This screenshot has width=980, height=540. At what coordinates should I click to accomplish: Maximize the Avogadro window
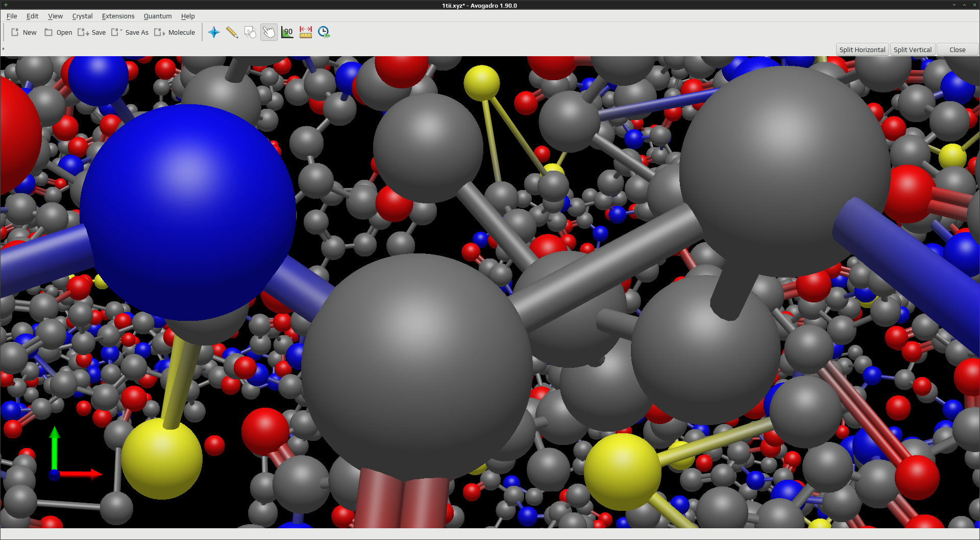(964, 5)
